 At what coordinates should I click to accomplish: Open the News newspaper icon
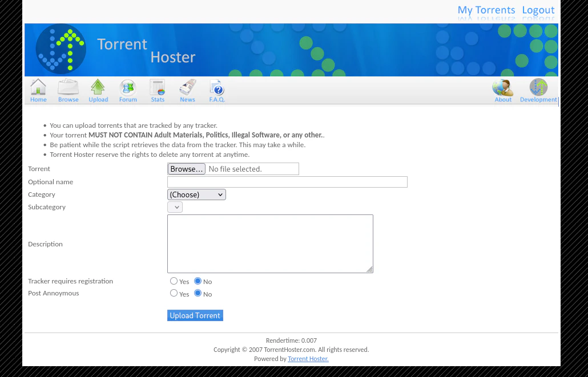187,87
